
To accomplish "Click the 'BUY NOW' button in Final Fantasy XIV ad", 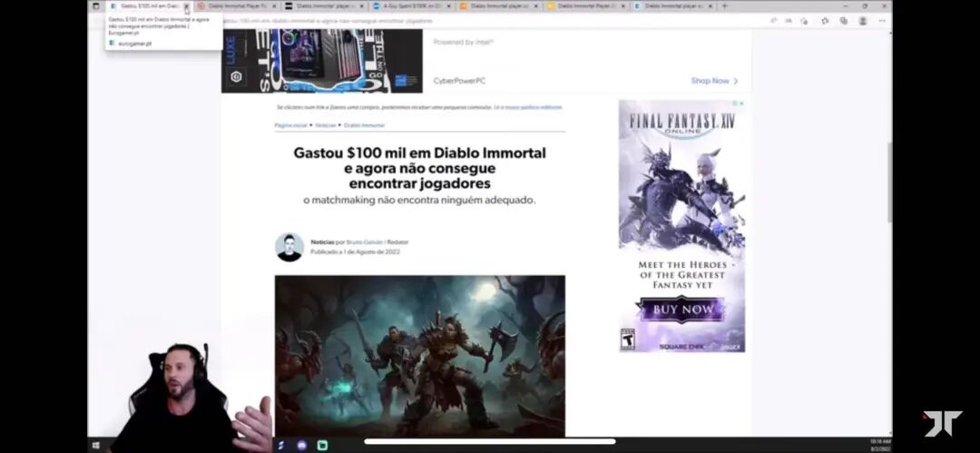I will [x=681, y=309].
